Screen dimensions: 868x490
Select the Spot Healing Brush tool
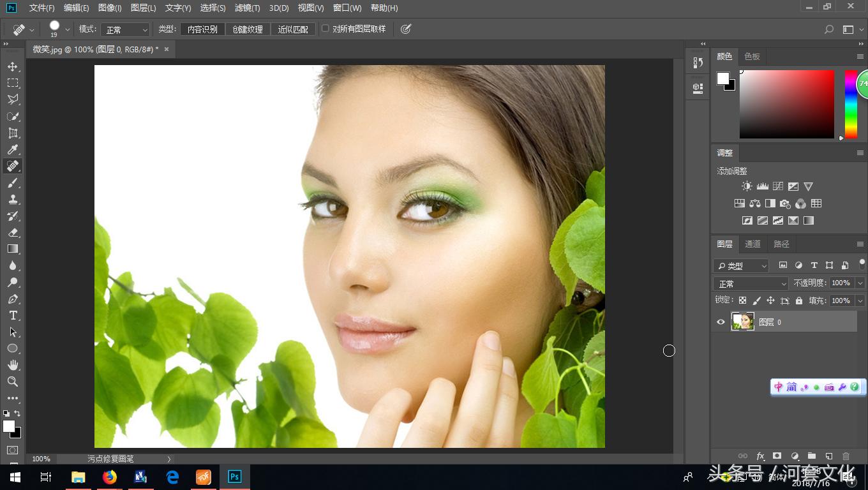point(13,166)
